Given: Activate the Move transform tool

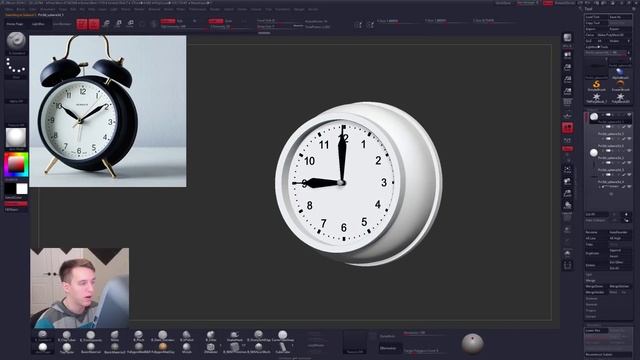Looking at the screenshot, I should [106, 24].
